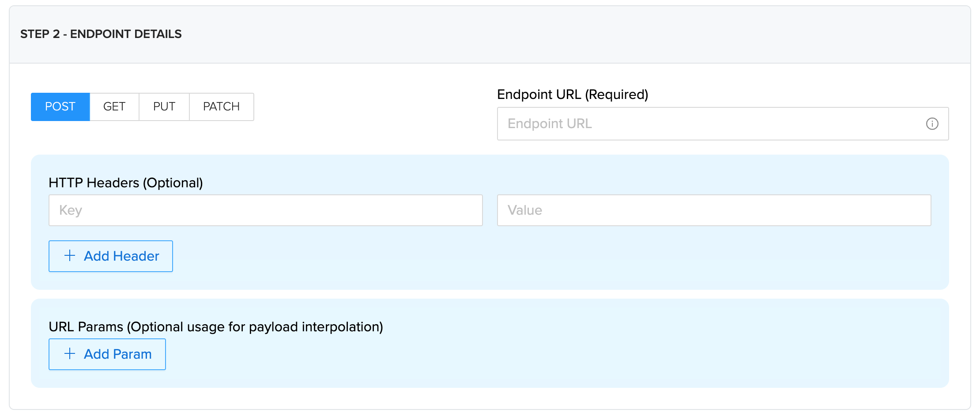Click the HTTP Headers (Optional) label
The image size is (980, 417).
(126, 183)
